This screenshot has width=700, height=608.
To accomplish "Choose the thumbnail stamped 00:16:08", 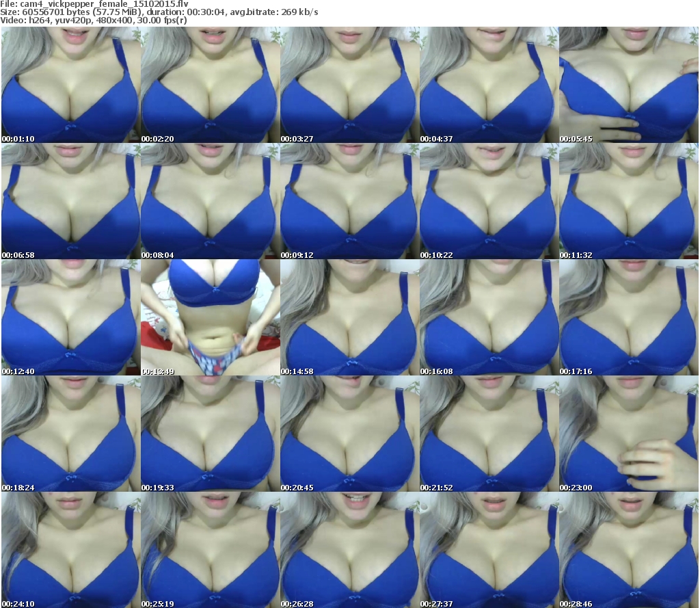I will click(x=489, y=317).
